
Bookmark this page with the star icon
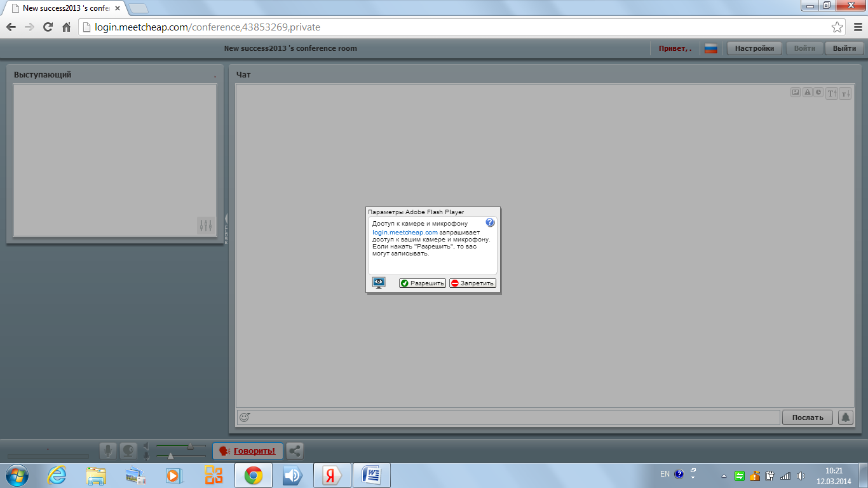(837, 27)
